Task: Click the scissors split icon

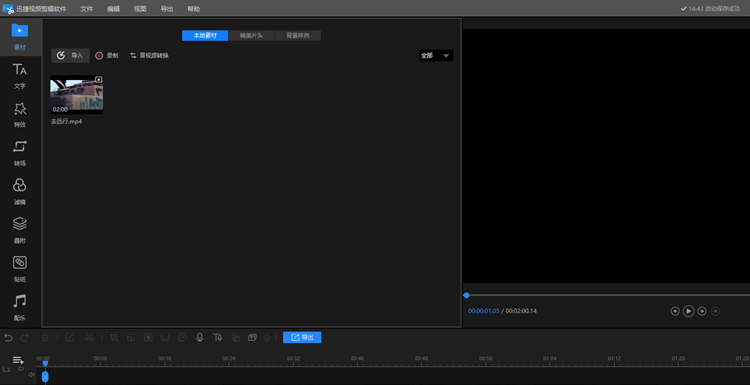Action: click(x=89, y=338)
